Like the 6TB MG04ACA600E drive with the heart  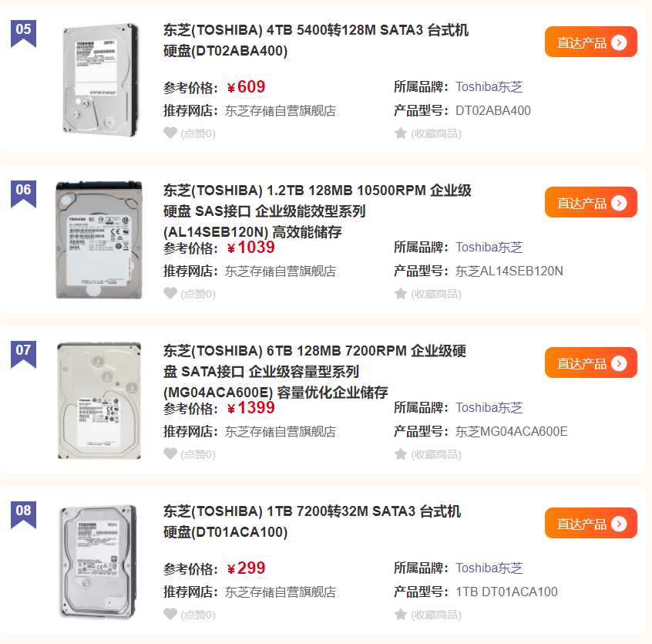point(170,453)
